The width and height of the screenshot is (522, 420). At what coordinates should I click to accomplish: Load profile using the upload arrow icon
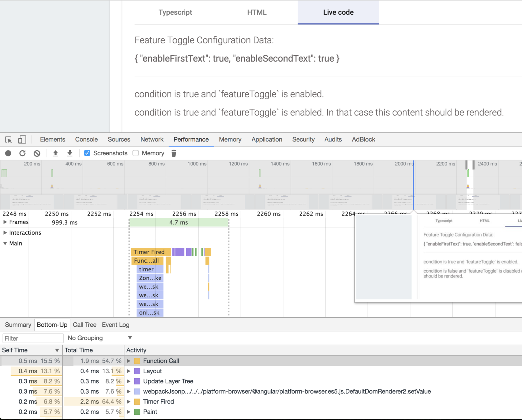click(x=55, y=153)
